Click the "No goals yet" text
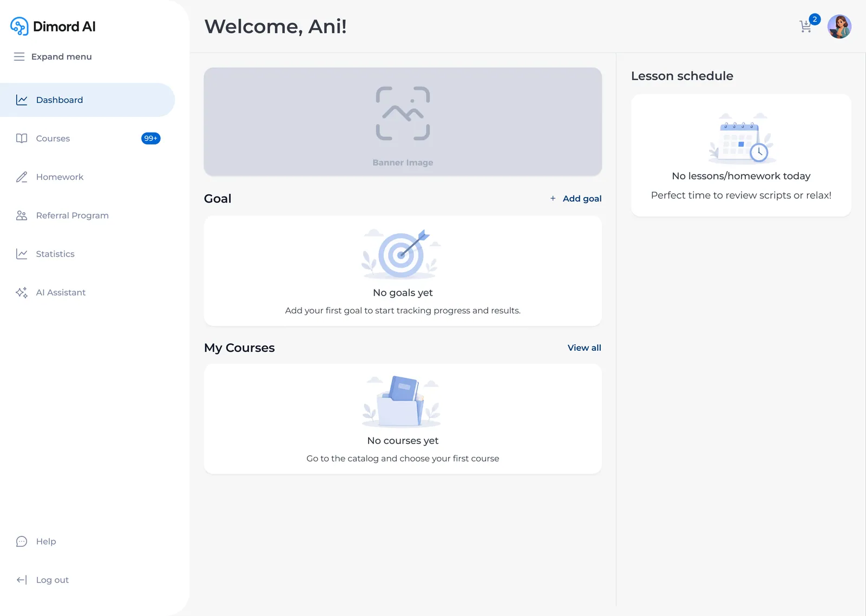Image resolution: width=866 pixels, height=616 pixels. click(403, 293)
